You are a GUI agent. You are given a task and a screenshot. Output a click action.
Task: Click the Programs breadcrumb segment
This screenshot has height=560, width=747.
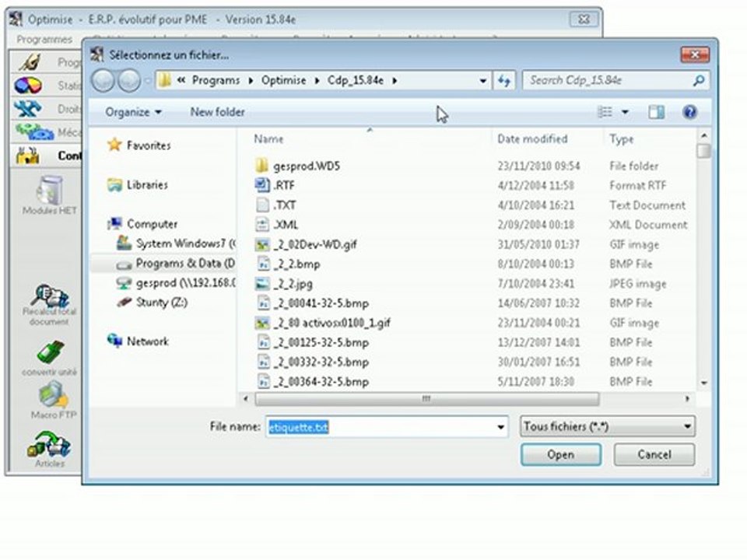[216, 80]
